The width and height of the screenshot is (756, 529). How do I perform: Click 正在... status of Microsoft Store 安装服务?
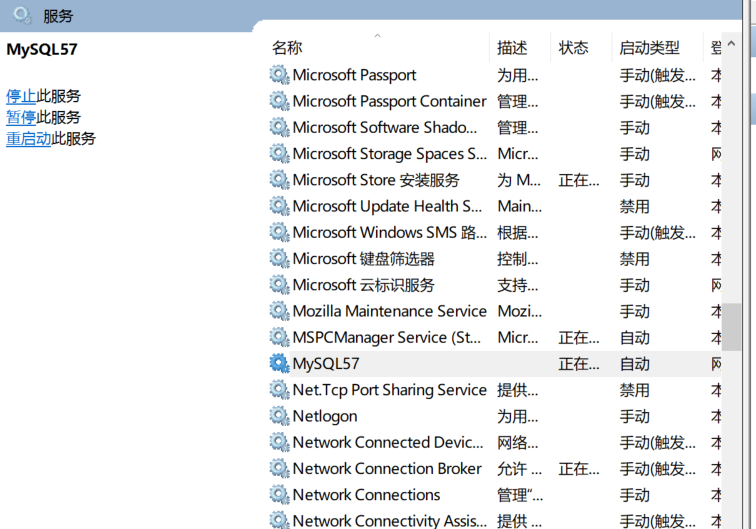[579, 180]
